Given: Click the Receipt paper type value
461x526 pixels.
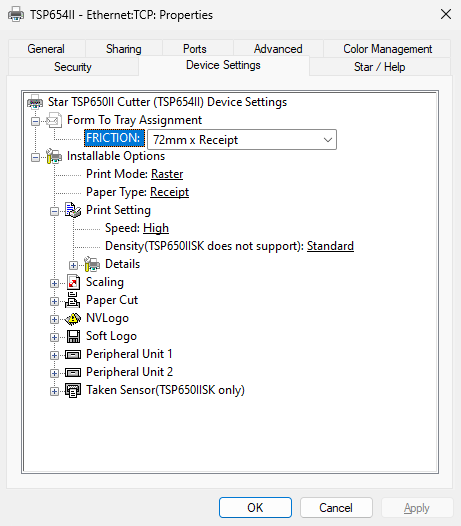Looking at the screenshot, I should point(169,192).
